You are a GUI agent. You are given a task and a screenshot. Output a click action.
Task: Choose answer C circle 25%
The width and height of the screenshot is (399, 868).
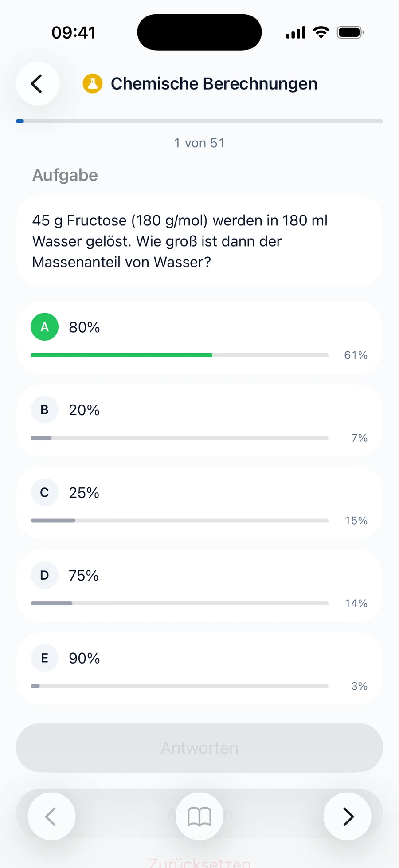coord(44,492)
